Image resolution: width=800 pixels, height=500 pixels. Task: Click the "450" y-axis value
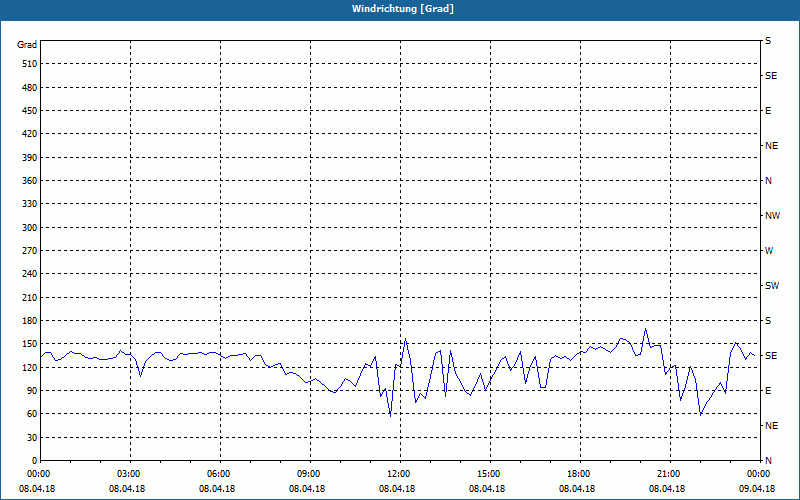[30, 111]
